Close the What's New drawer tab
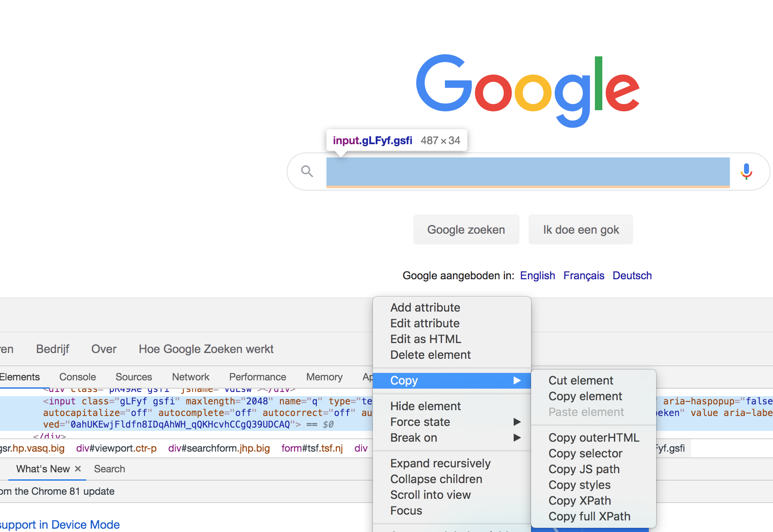Image resolution: width=773 pixels, height=532 pixels. coord(78,469)
